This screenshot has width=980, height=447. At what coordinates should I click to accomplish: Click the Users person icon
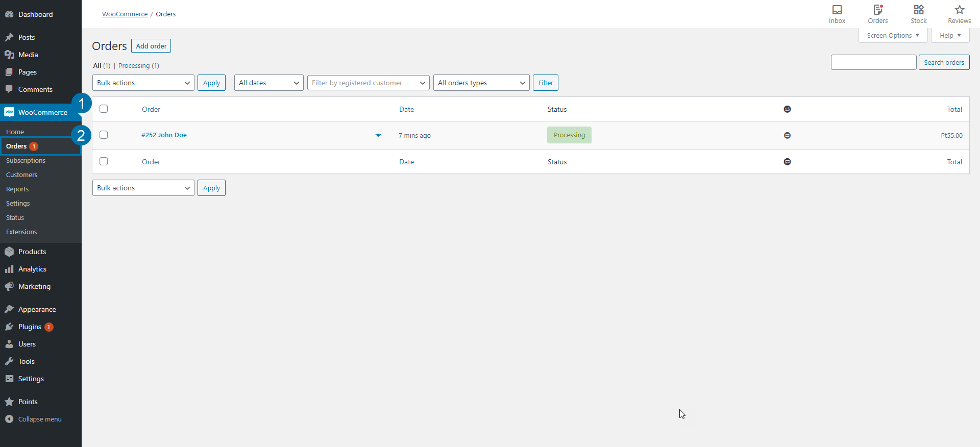pyautogui.click(x=9, y=344)
